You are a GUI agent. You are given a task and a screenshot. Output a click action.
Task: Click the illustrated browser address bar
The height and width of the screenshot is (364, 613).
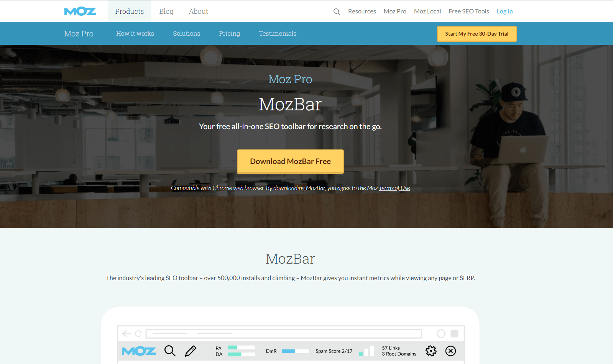point(284,334)
